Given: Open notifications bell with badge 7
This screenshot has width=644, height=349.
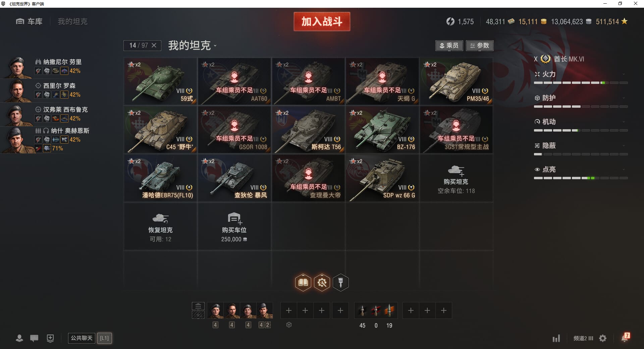Looking at the screenshot, I should pos(625,338).
